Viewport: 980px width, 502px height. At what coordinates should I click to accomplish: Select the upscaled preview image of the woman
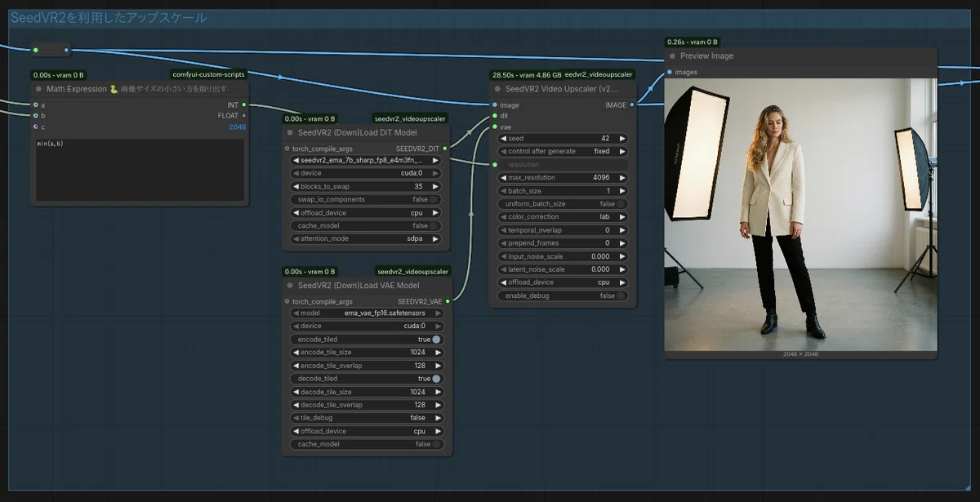tap(800, 215)
